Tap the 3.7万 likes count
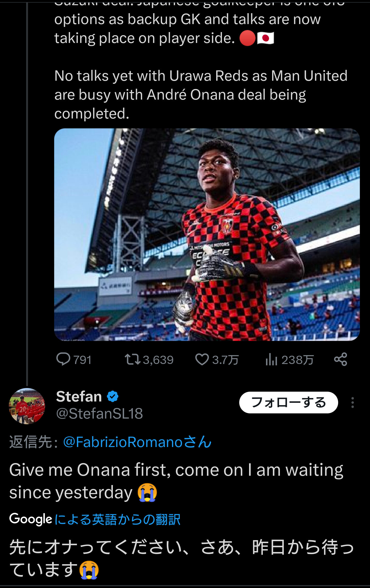Viewport: 370px width, 588px height. [225, 360]
